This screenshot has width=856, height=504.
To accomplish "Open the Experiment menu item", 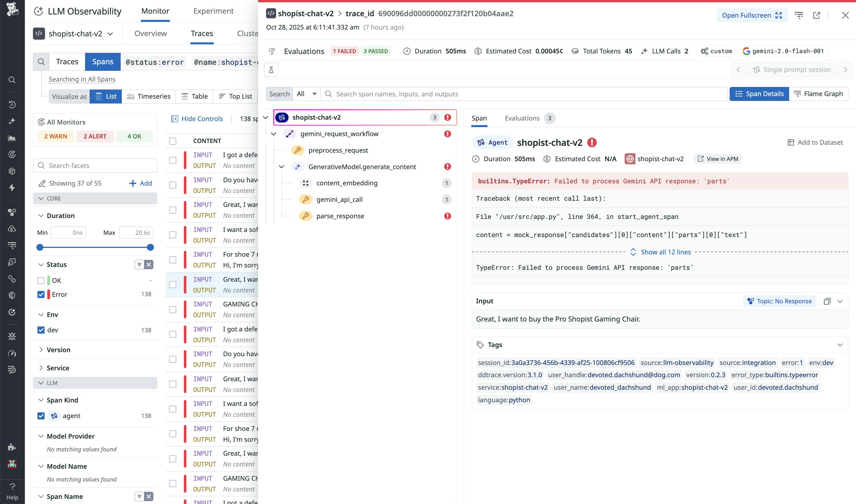I will pos(213,11).
